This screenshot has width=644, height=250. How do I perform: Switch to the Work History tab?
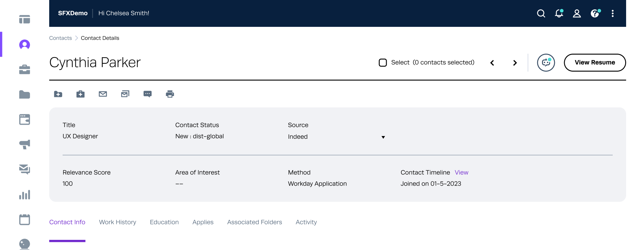pyautogui.click(x=117, y=222)
